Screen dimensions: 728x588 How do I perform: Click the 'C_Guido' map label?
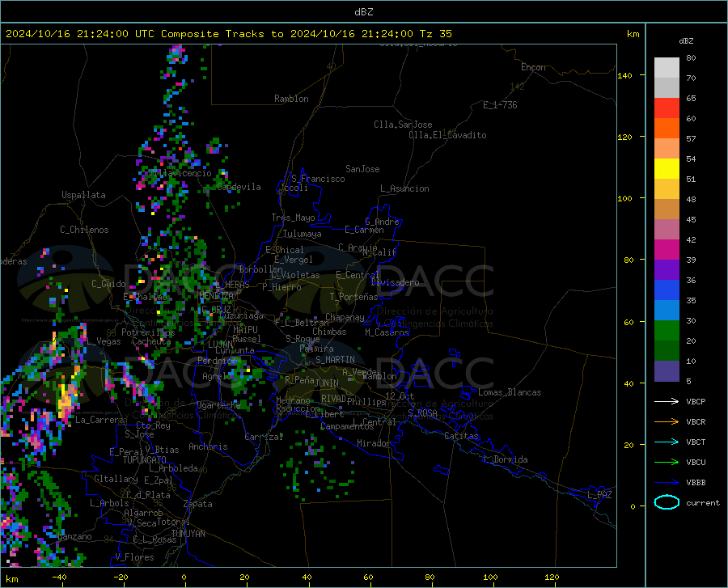point(108,284)
